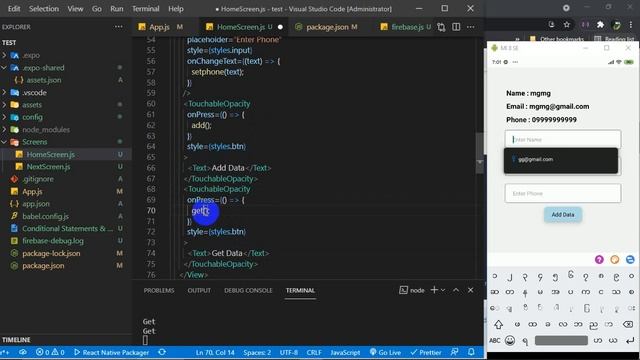
Task: Open babel.config.js in the explorer
Action: [45, 216]
